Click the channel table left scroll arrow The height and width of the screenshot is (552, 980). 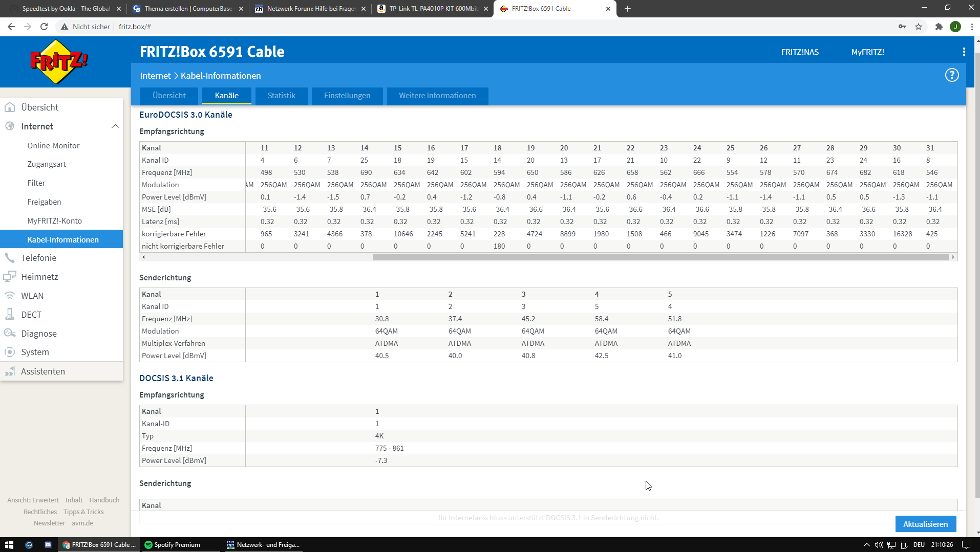[143, 257]
